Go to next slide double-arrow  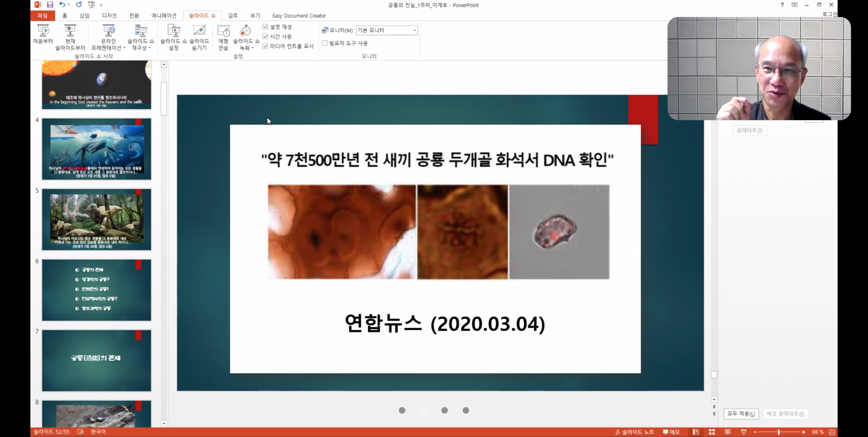pos(714,414)
